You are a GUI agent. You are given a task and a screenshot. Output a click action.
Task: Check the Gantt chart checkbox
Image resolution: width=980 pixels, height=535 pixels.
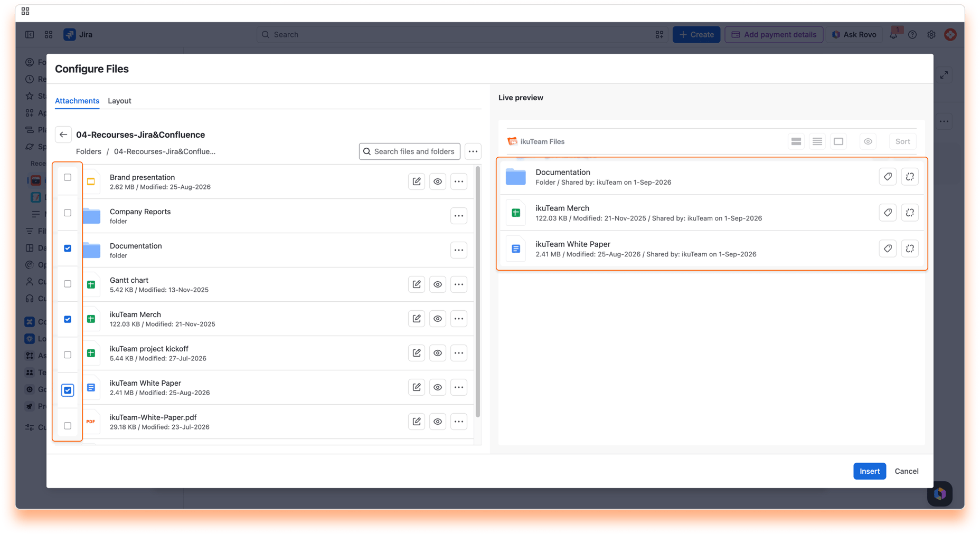pyautogui.click(x=68, y=284)
